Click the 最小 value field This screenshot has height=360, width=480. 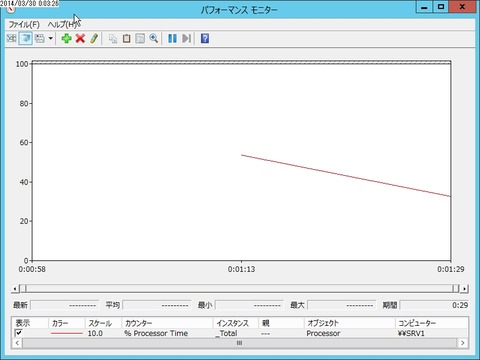pos(249,305)
